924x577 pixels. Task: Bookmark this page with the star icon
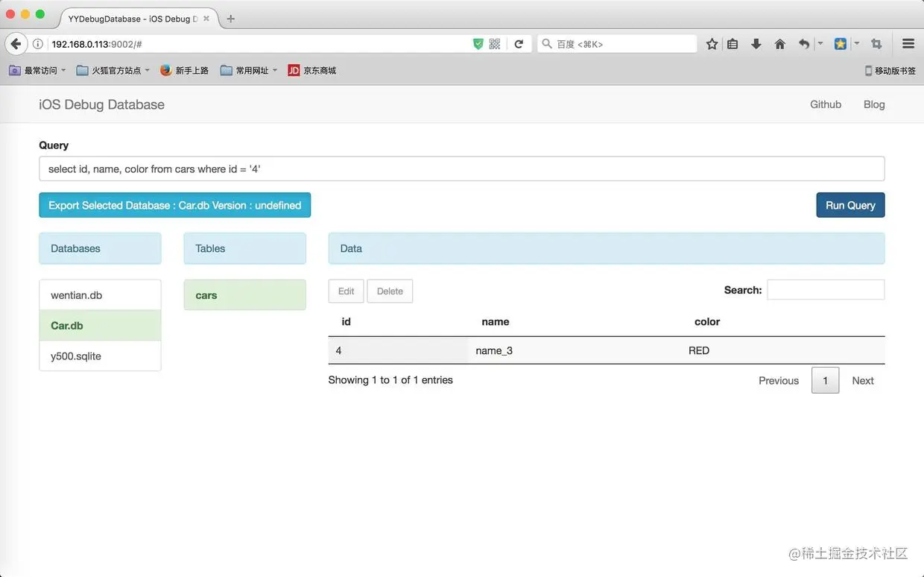[x=712, y=44]
